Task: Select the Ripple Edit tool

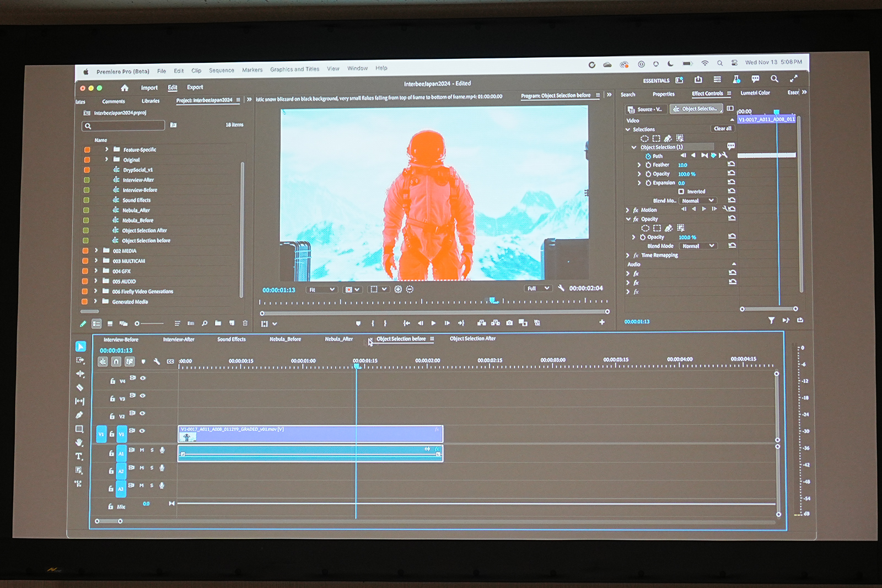Action: coord(80,374)
